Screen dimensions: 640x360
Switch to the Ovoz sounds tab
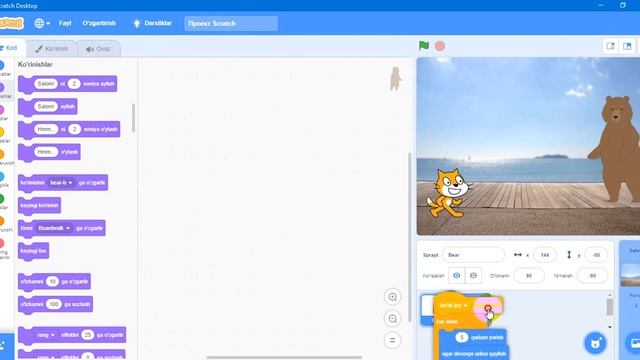pyautogui.click(x=98, y=49)
